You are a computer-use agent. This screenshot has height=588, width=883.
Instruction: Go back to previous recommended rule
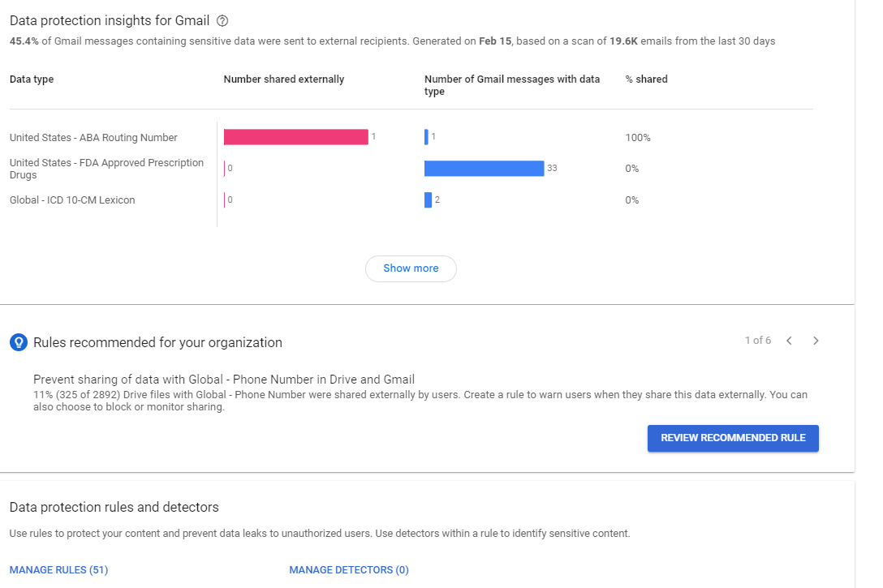(x=789, y=341)
